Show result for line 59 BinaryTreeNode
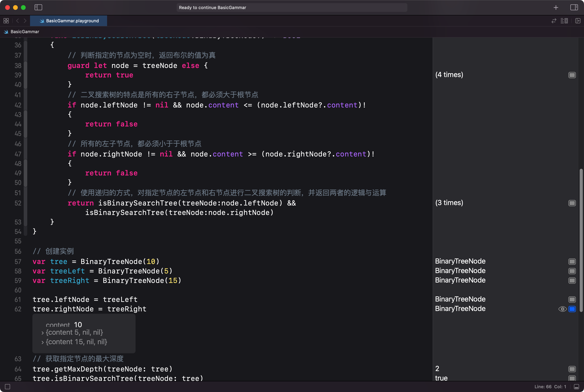This screenshot has height=392, width=584. (572, 281)
